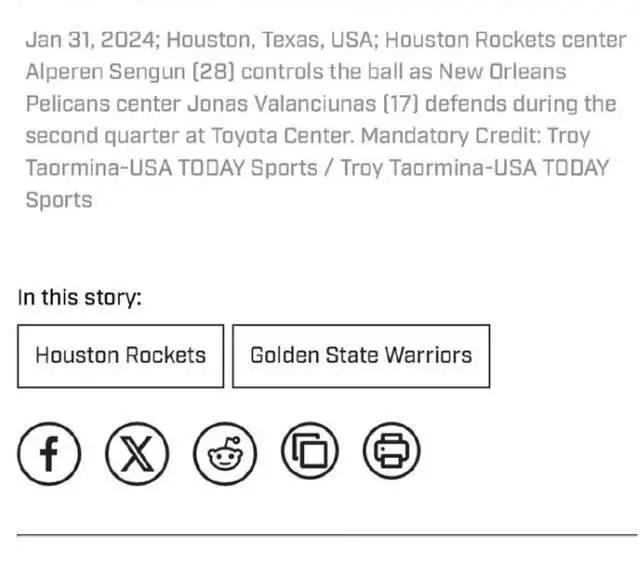Post this story to Reddit
This screenshot has width=640, height=580.
pos(225,453)
